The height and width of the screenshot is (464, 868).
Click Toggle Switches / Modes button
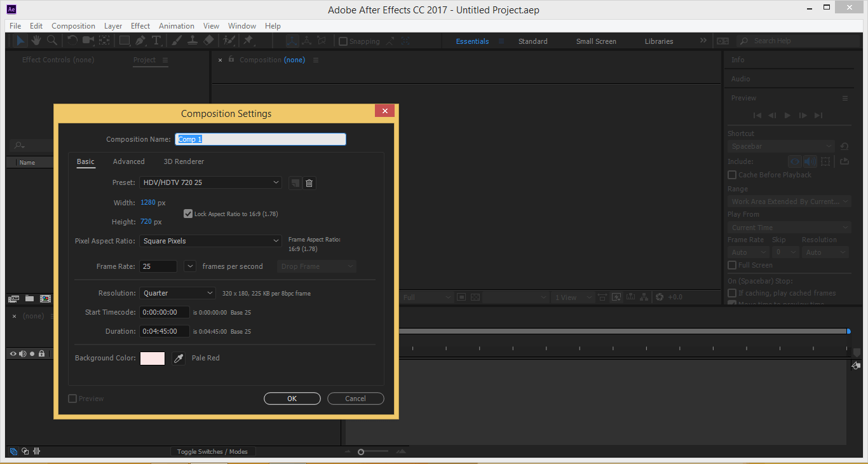tap(212, 451)
